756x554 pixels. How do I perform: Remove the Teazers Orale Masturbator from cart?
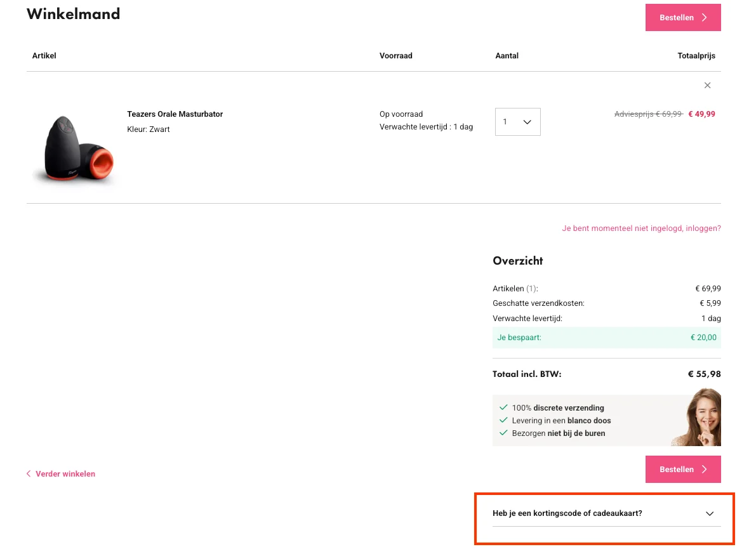(x=707, y=85)
